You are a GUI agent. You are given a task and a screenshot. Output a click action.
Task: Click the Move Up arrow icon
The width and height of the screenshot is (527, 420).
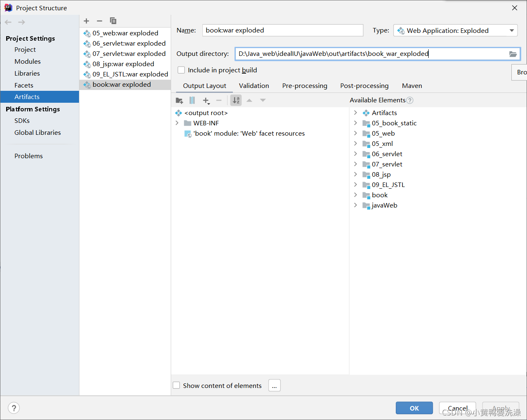click(x=249, y=100)
